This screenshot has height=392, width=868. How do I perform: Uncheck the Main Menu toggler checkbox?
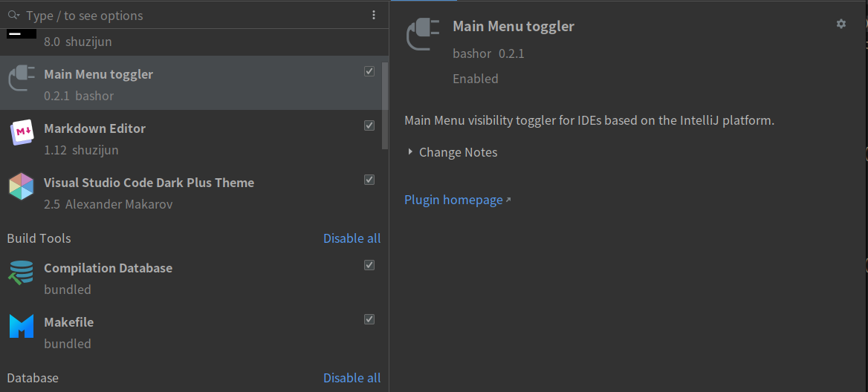point(369,71)
